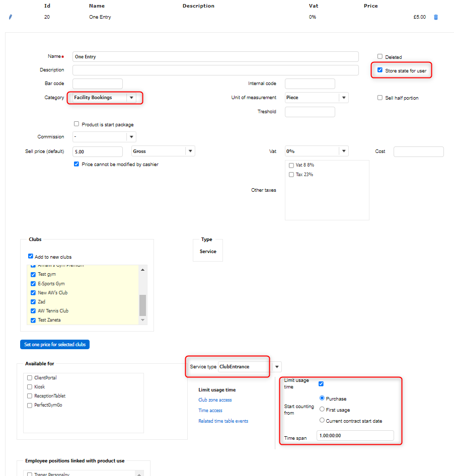Screen dimensions: 454x476
Task: Click the trash delete icon for One Entry
Action: click(436, 17)
